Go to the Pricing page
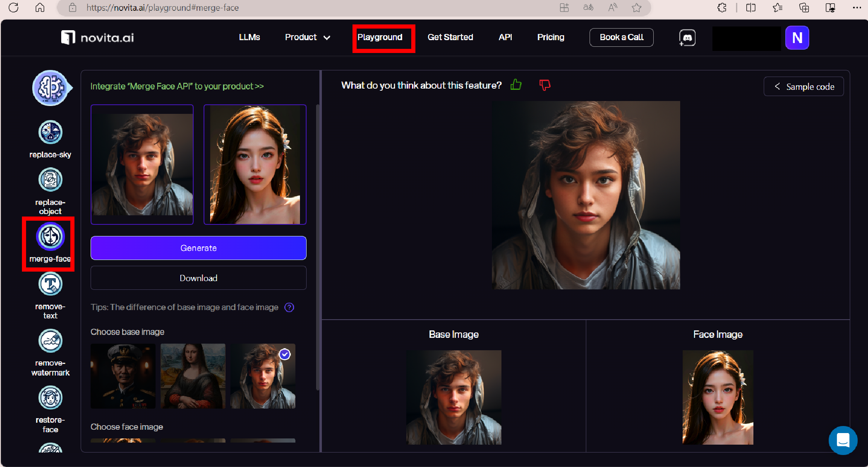Image resolution: width=868 pixels, height=467 pixels. coord(550,37)
